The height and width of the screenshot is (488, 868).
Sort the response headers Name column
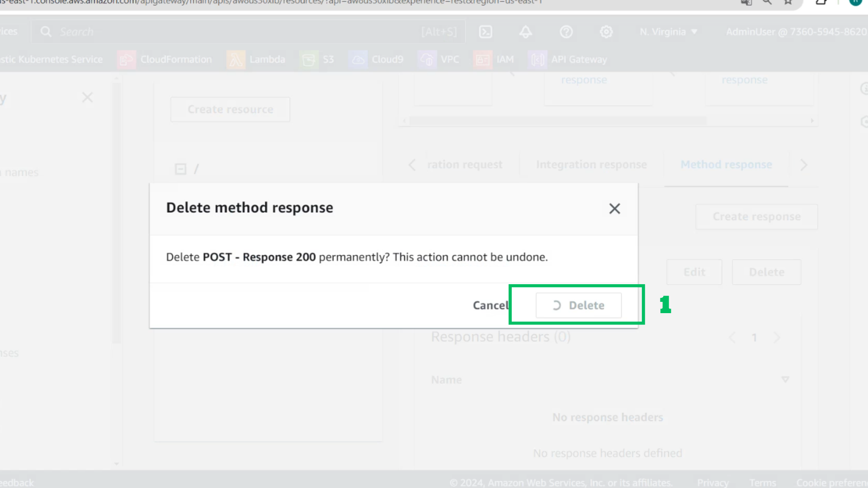[x=785, y=380]
